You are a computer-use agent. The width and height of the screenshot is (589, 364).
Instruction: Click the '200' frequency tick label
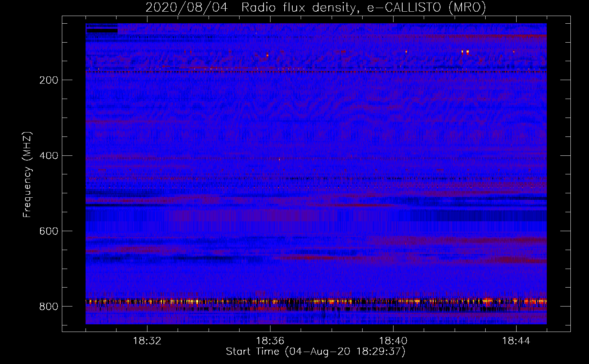(x=49, y=80)
